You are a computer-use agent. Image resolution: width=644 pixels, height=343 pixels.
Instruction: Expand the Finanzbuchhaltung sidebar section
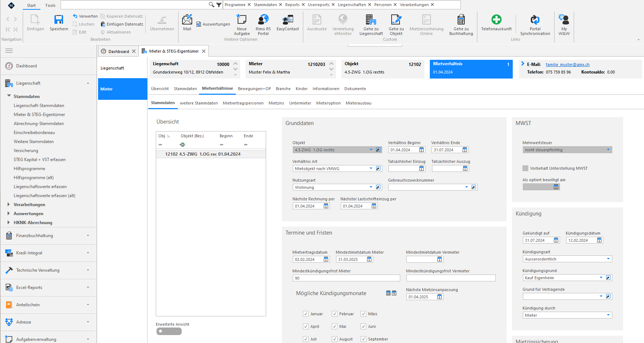pos(48,236)
